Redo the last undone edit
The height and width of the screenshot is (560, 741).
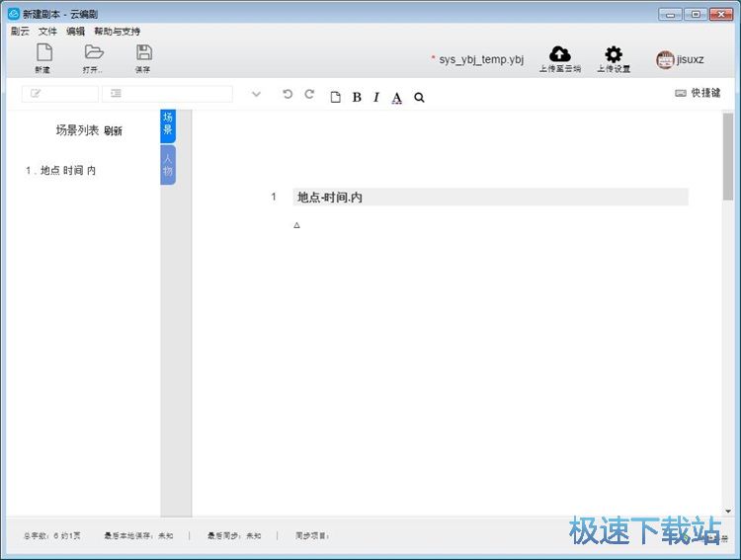coord(309,95)
